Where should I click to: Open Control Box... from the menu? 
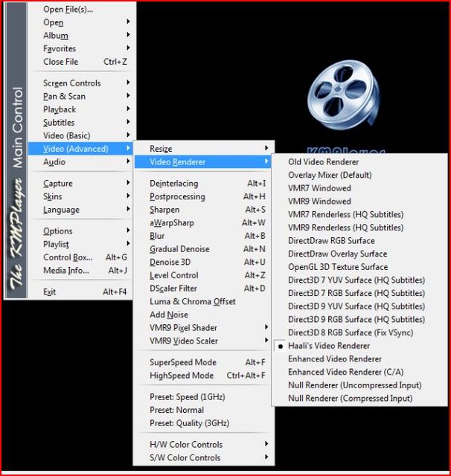[x=81, y=257]
